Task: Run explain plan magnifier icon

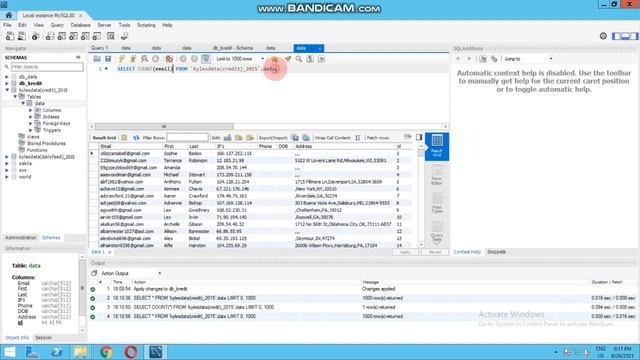Action: tap(144, 59)
